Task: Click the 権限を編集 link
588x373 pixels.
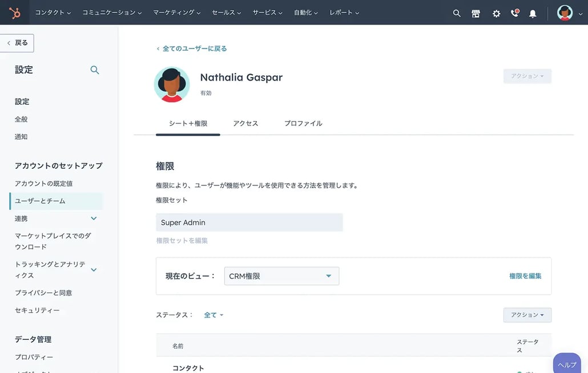Action: click(525, 276)
